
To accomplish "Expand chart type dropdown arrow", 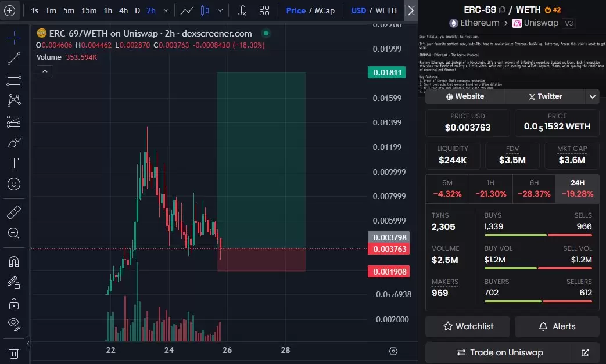I will click(x=220, y=10).
